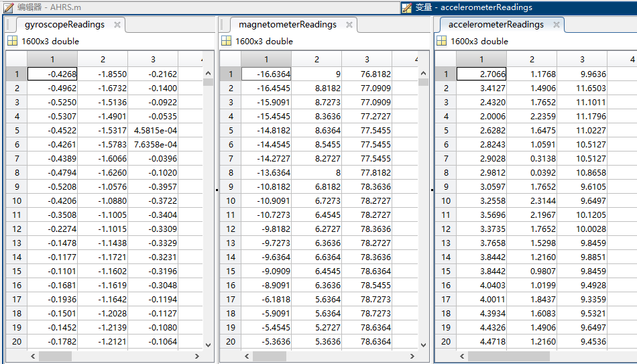Viewport: 637px width, 364px height.
Task: Click the editor AHRS.m pencil icon
Action: (x=9, y=7)
